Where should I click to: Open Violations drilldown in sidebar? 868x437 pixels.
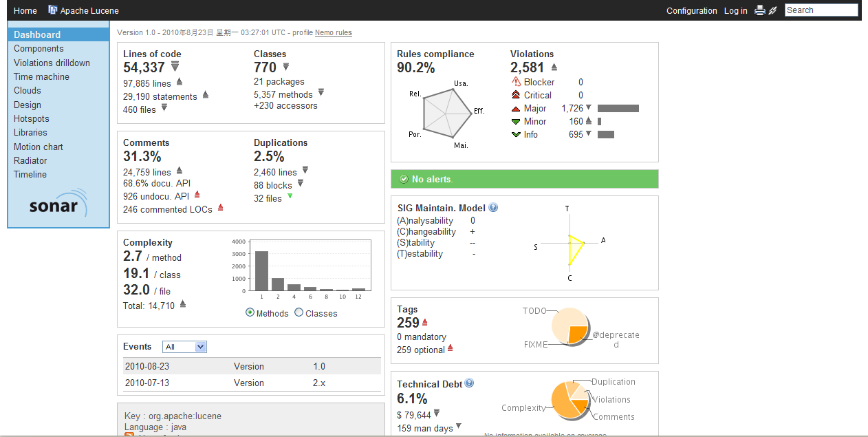tap(52, 63)
